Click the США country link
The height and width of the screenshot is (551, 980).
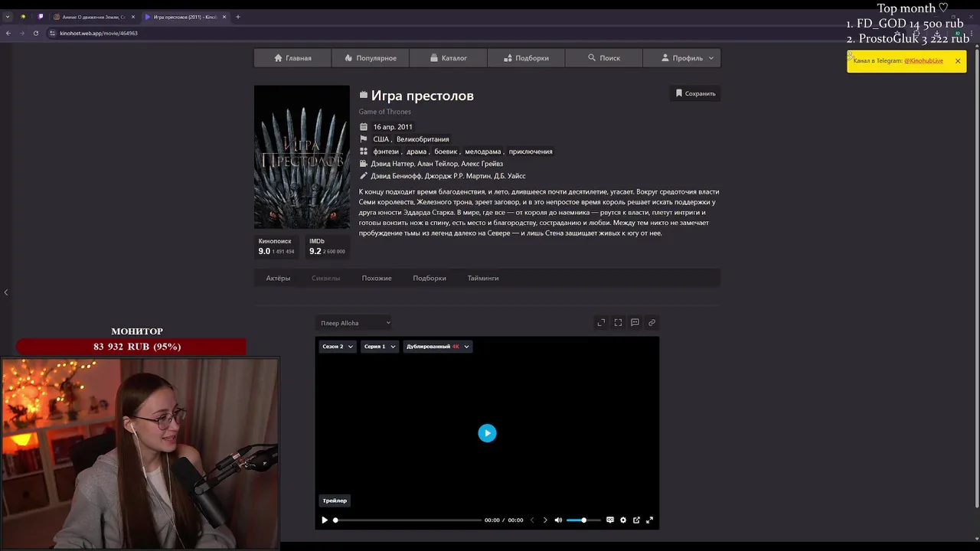pos(381,139)
